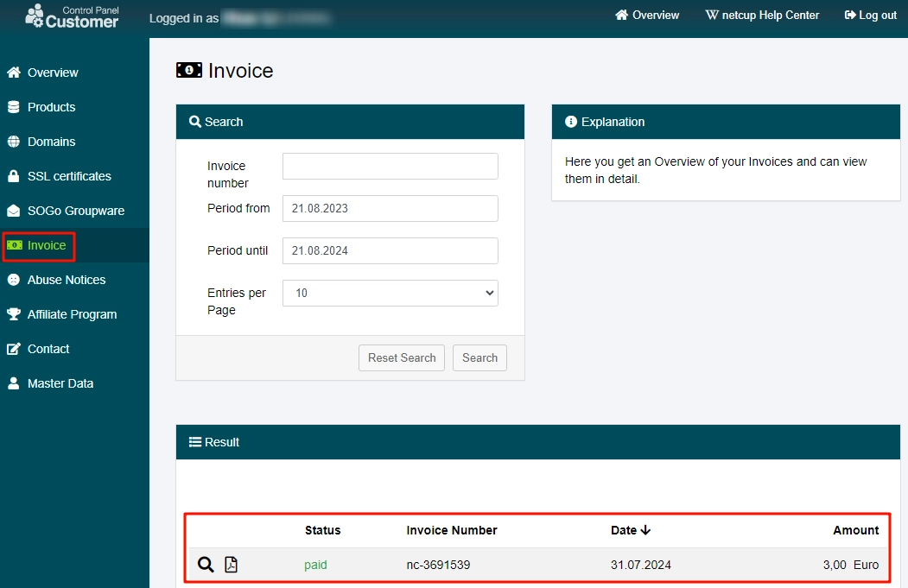
Task: Click the Customer Control Panel logo
Action: [x=72, y=16]
